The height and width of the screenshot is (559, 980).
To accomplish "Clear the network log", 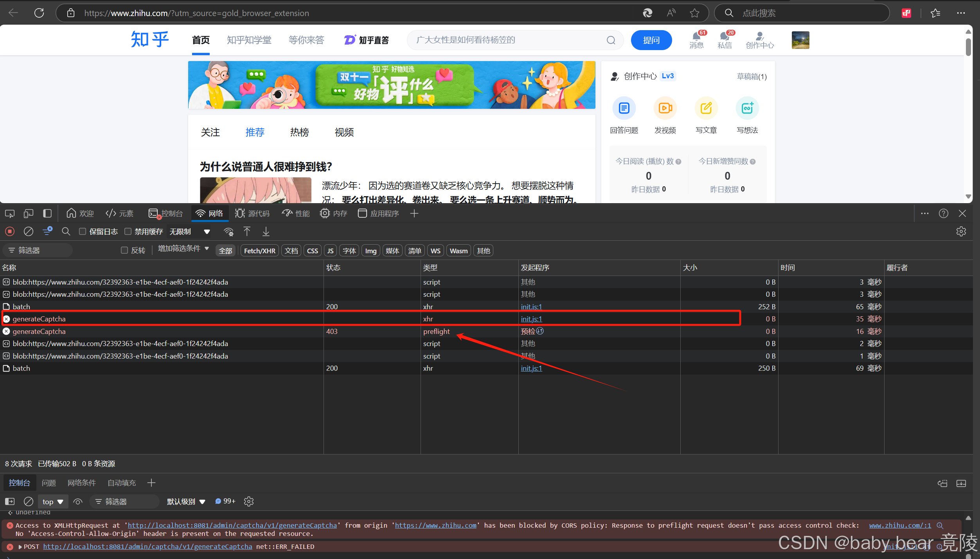I will (x=29, y=232).
